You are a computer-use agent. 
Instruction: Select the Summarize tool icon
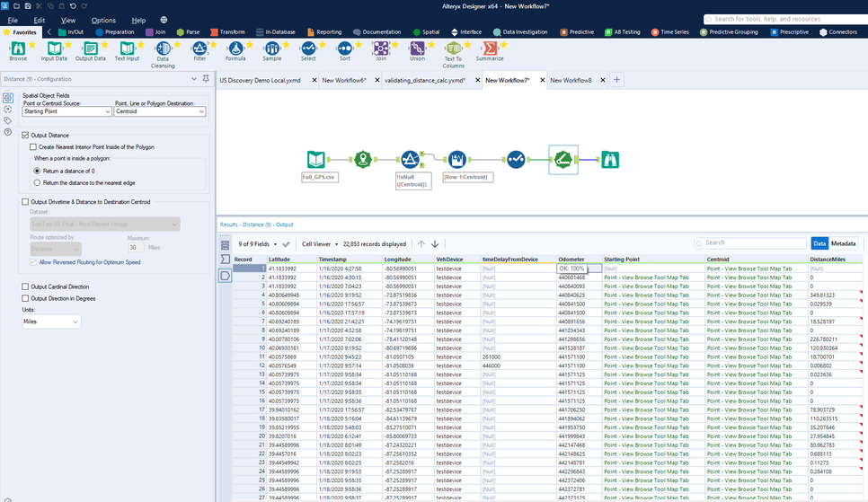tap(490, 48)
